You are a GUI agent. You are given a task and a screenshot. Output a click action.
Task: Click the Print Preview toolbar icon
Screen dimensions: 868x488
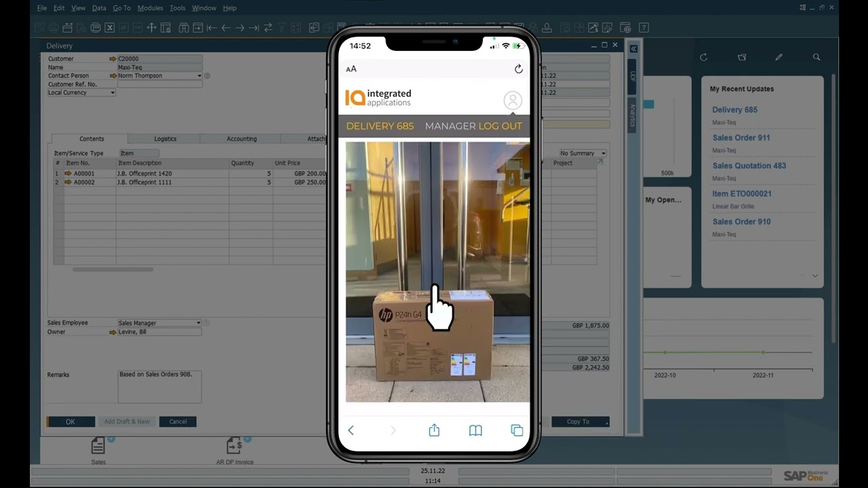point(39,28)
